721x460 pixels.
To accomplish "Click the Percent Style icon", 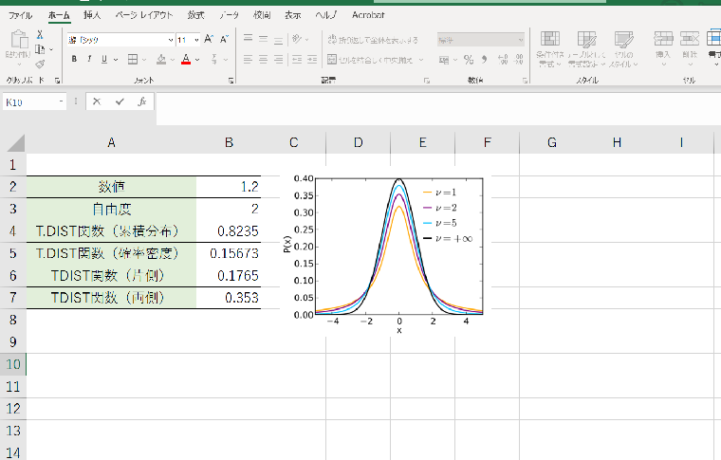I will pos(468,60).
